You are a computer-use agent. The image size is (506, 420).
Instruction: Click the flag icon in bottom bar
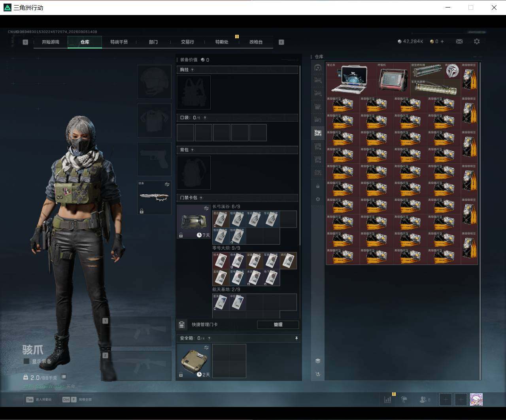pyautogui.click(x=404, y=399)
